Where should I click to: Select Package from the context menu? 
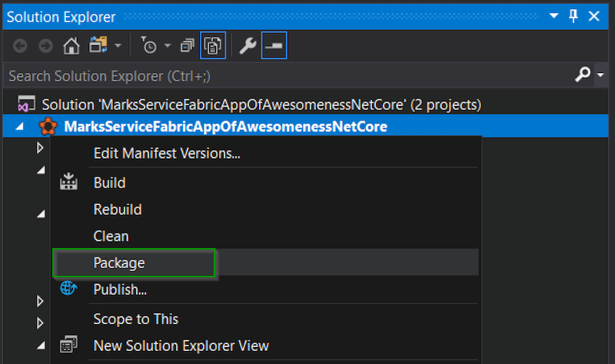(x=119, y=263)
